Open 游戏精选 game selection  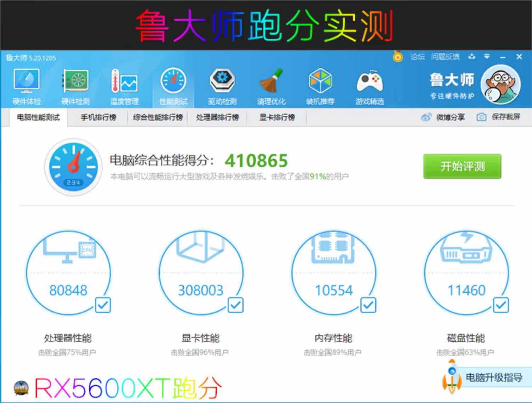pyautogui.click(x=370, y=87)
